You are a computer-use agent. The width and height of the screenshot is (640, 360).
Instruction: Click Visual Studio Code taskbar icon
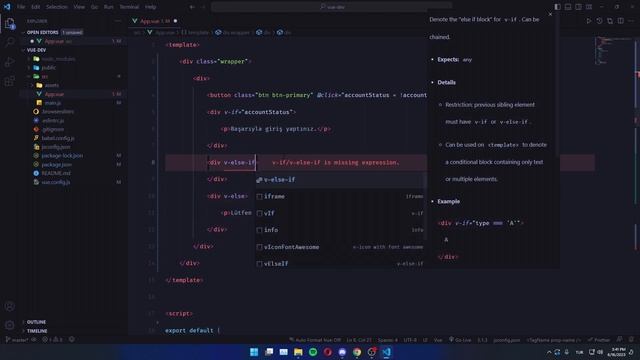pos(387,352)
